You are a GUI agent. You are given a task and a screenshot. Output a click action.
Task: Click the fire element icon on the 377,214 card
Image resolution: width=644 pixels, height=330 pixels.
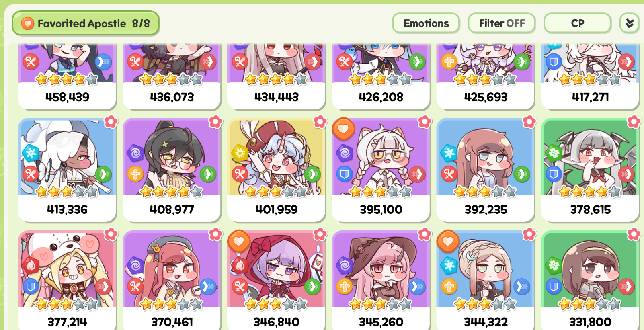click(x=31, y=265)
